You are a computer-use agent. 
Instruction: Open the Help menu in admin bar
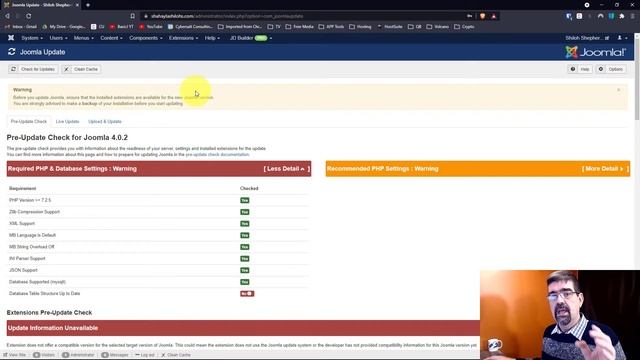coord(212,38)
